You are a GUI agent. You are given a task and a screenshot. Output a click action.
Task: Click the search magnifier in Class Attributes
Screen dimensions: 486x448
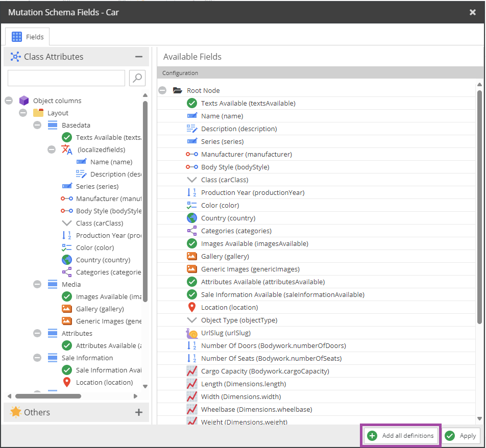click(x=136, y=78)
